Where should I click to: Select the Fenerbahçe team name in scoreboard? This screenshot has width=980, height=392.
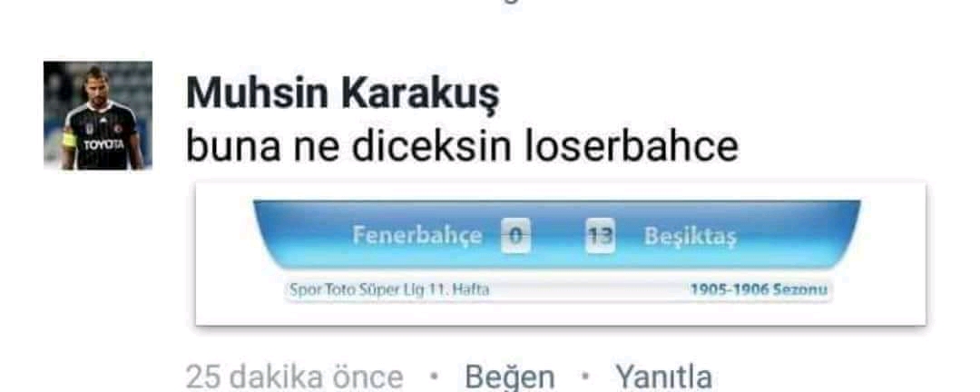point(417,236)
